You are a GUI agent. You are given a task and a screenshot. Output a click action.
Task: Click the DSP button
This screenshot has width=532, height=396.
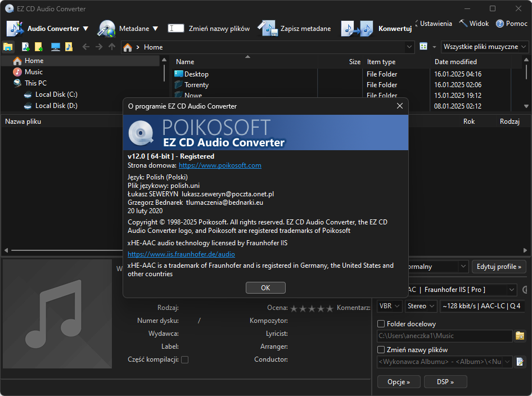click(445, 382)
